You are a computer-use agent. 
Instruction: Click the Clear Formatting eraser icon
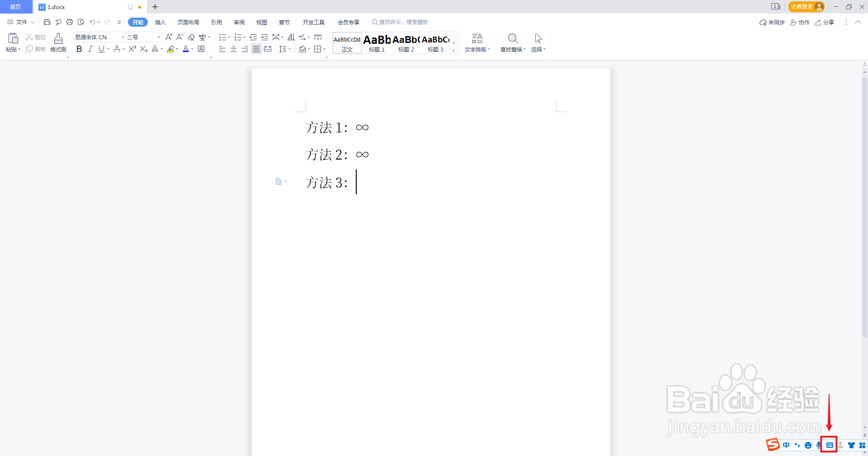click(x=191, y=37)
